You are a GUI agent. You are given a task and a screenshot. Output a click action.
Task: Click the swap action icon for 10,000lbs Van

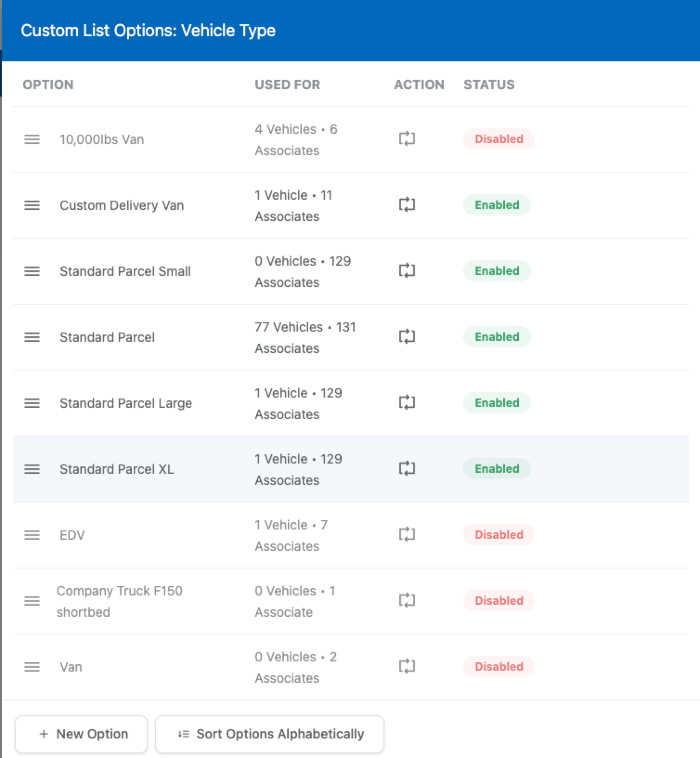tap(407, 139)
